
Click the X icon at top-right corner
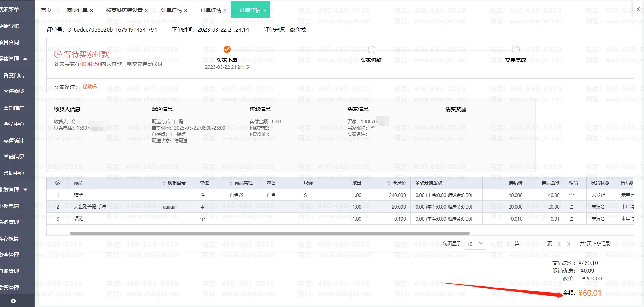click(x=638, y=10)
